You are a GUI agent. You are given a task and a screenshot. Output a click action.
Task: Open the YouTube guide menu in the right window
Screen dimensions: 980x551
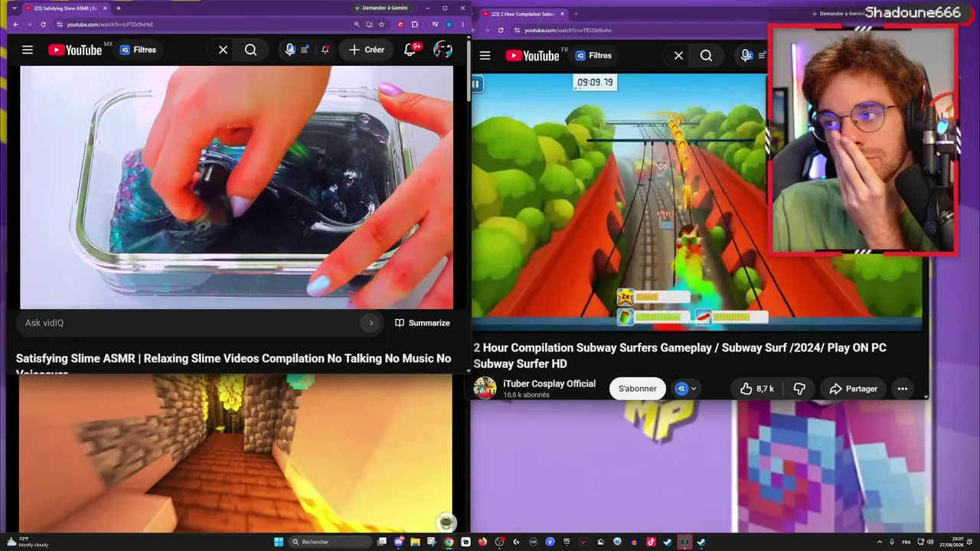[x=485, y=56]
